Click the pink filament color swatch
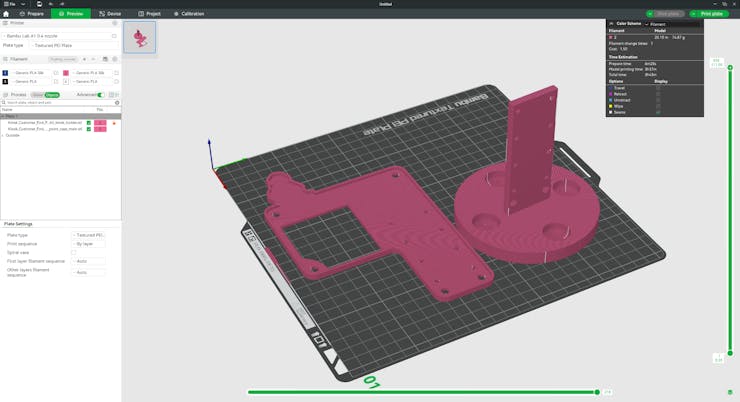Screen dimensions: 740x402 [x=66, y=73]
